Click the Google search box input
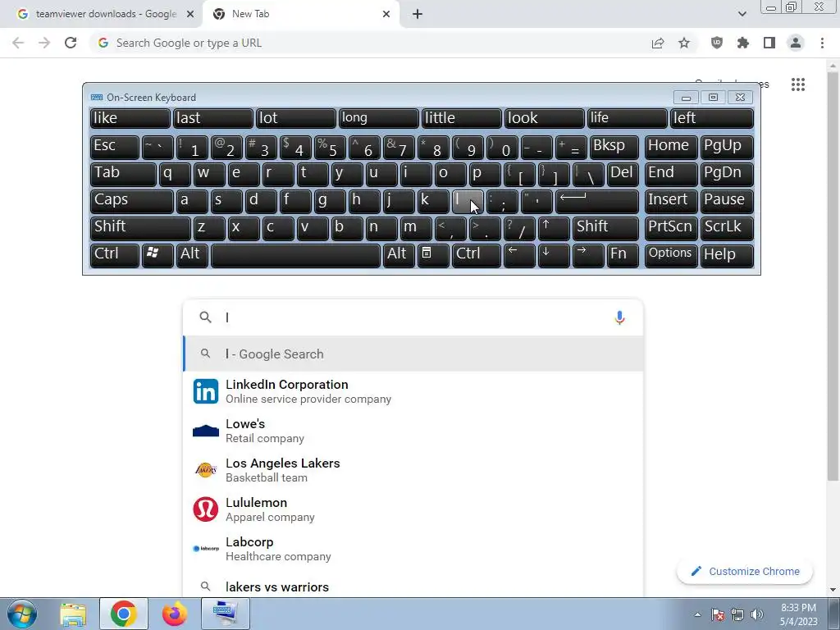 coord(413,317)
